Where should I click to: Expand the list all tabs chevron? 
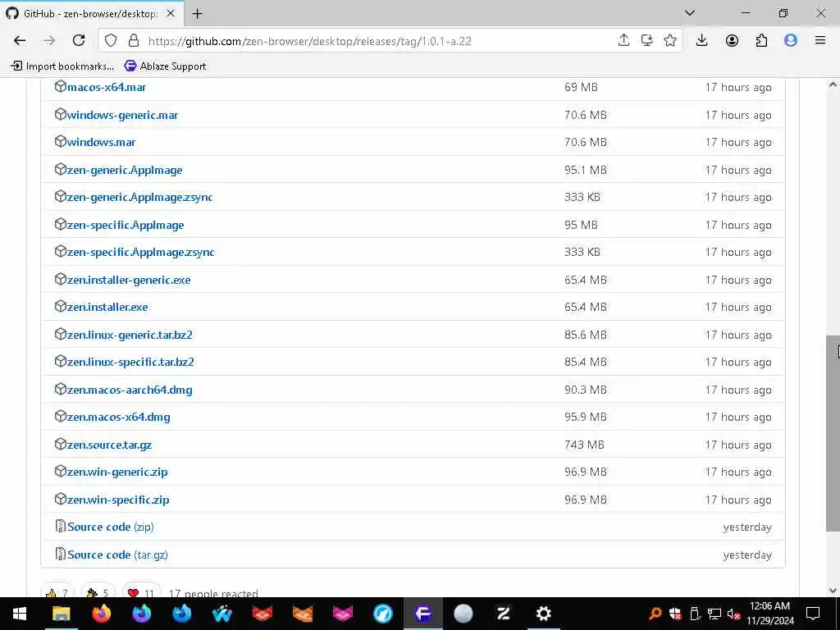tap(690, 13)
